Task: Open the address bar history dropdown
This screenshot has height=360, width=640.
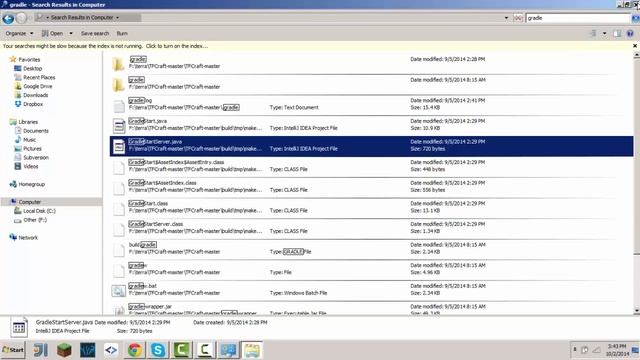Action: 506,18
